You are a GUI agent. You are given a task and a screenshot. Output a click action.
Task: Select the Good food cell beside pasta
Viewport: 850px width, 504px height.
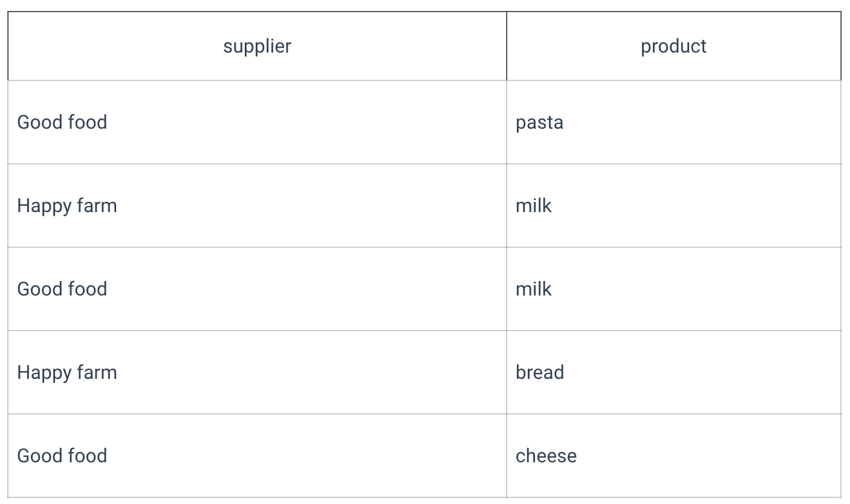tap(257, 122)
